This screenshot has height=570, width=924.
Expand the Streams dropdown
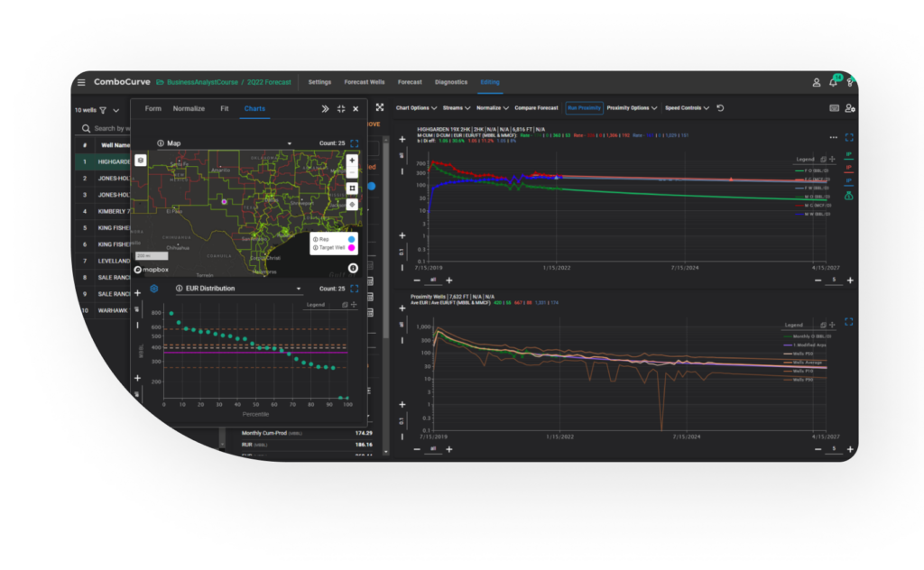pyautogui.click(x=454, y=107)
